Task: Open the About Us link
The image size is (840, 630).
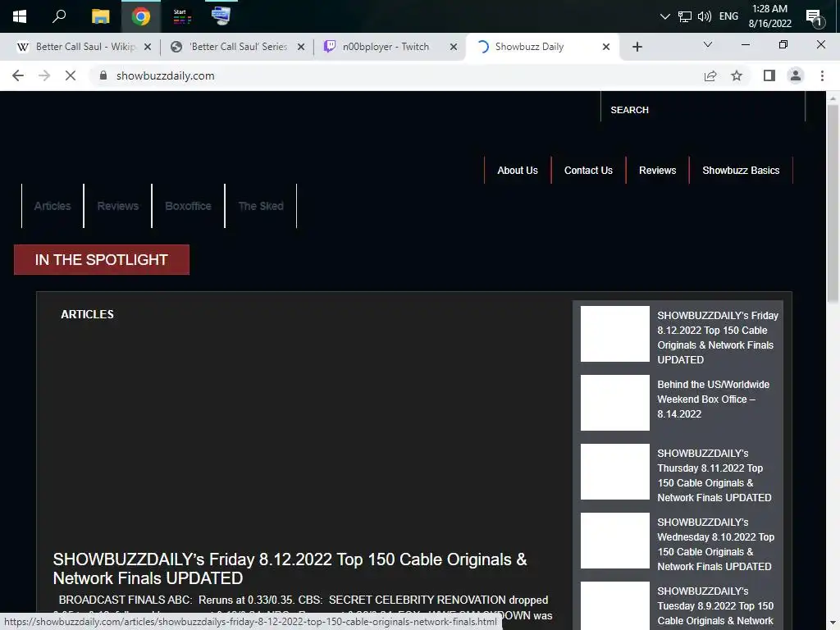Action: click(517, 171)
